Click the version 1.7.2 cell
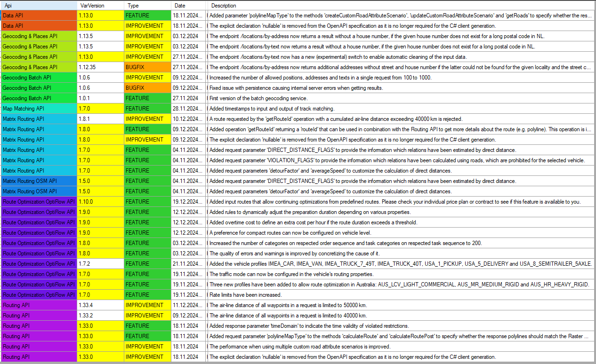 coord(100,264)
